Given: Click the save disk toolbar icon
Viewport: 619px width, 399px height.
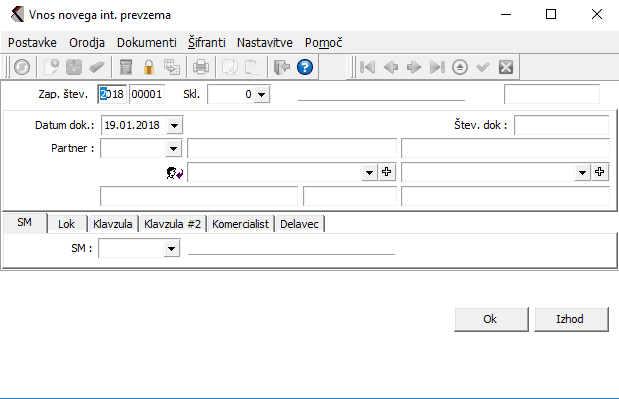Looking at the screenshot, I should pos(74,67).
